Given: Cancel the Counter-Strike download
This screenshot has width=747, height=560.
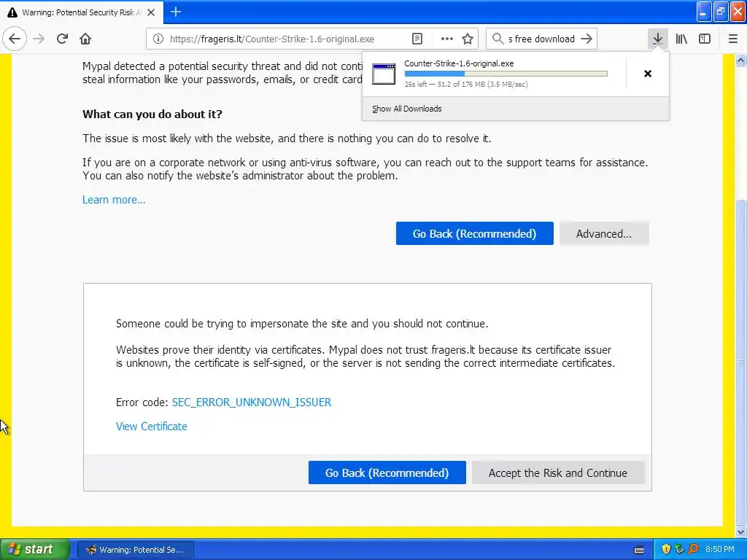Looking at the screenshot, I should click(648, 74).
